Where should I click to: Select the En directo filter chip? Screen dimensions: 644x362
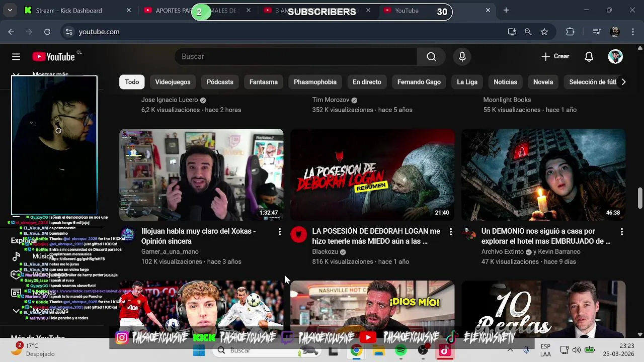[x=367, y=82]
